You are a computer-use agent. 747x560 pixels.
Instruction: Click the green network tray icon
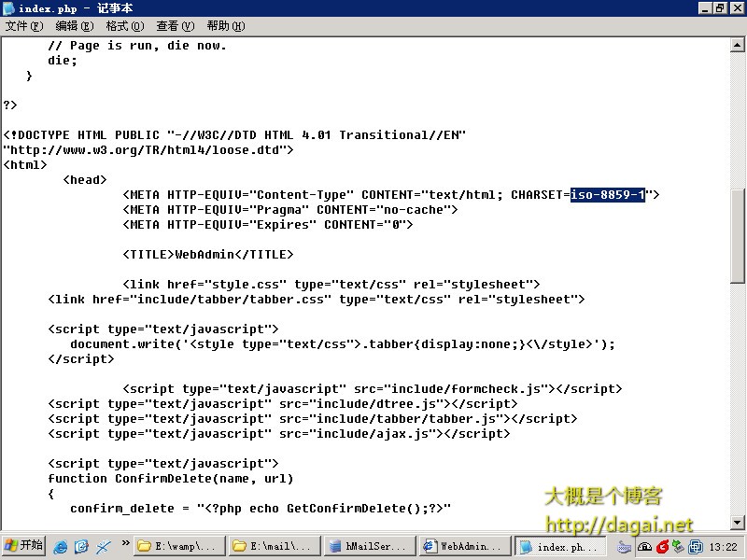(x=679, y=547)
